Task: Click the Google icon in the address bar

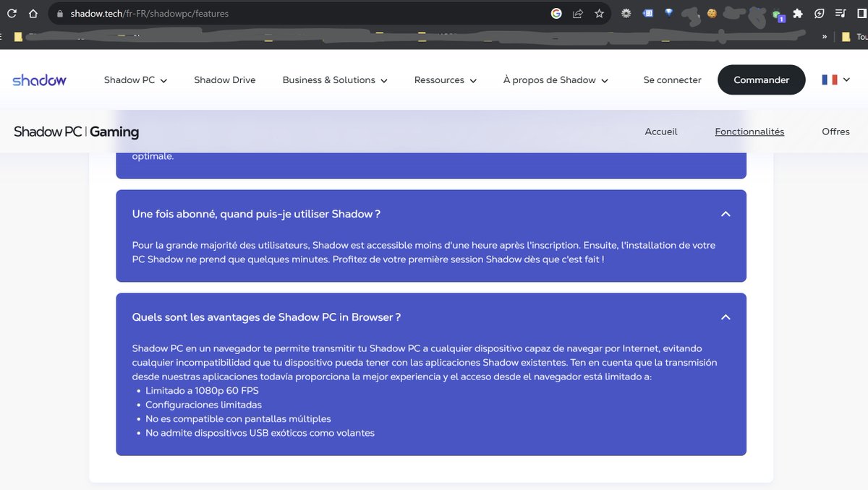Action: click(556, 13)
